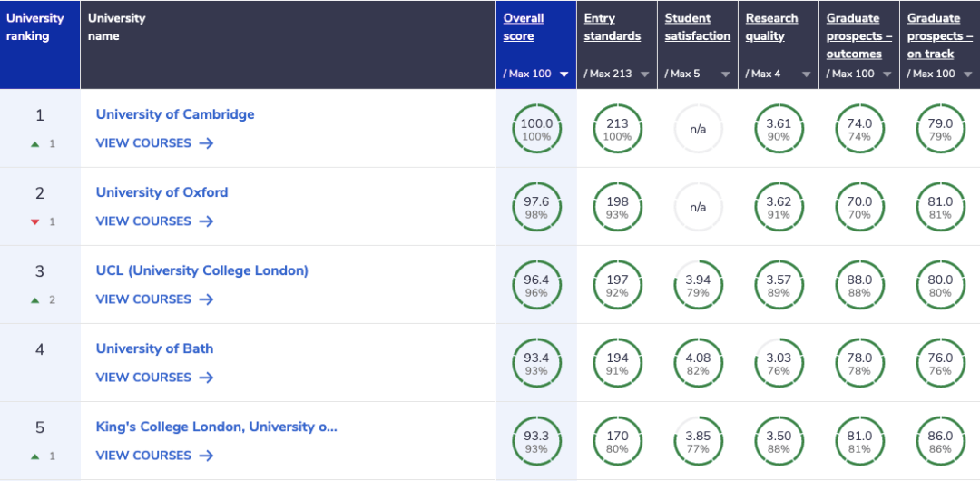Click Cambridge on track 79.0 circle
This screenshot has width=980, height=481.
940,129
